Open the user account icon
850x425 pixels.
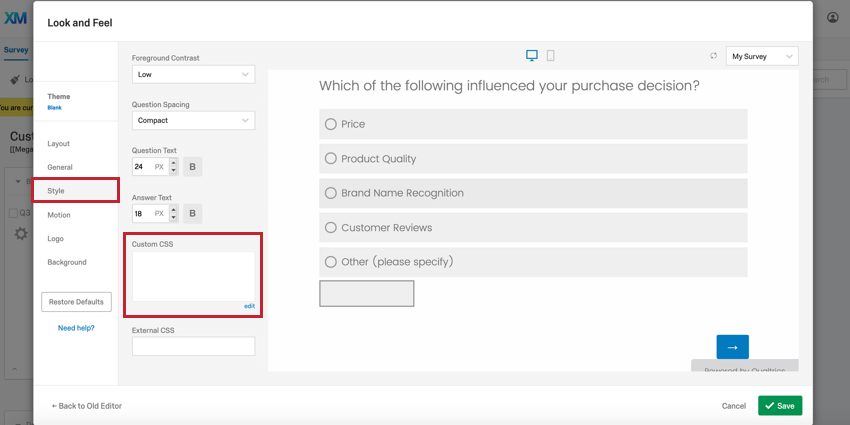pyautogui.click(x=833, y=17)
